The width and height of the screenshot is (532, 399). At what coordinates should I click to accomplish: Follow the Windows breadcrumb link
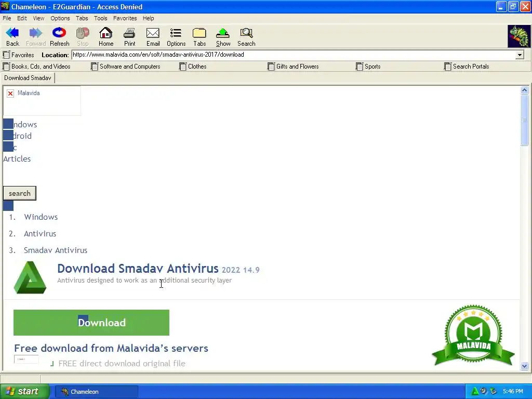pyautogui.click(x=41, y=217)
